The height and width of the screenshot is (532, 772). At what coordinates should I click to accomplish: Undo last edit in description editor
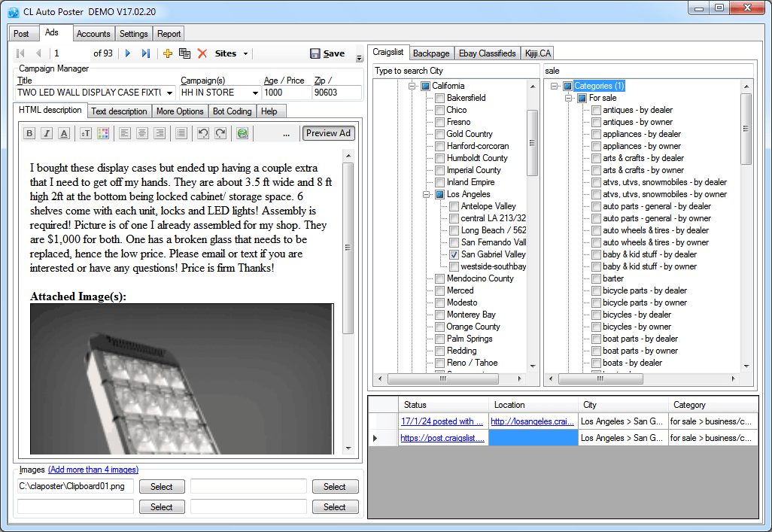(x=202, y=133)
